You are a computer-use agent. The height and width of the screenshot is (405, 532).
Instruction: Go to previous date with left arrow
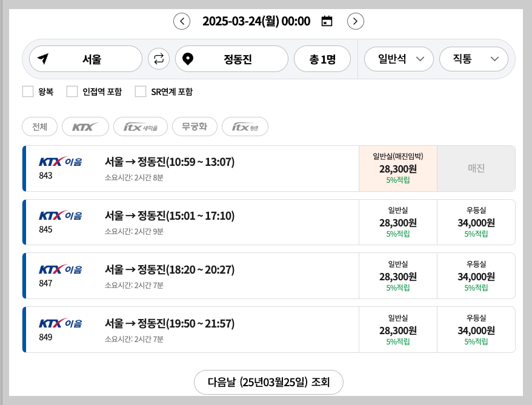click(182, 21)
